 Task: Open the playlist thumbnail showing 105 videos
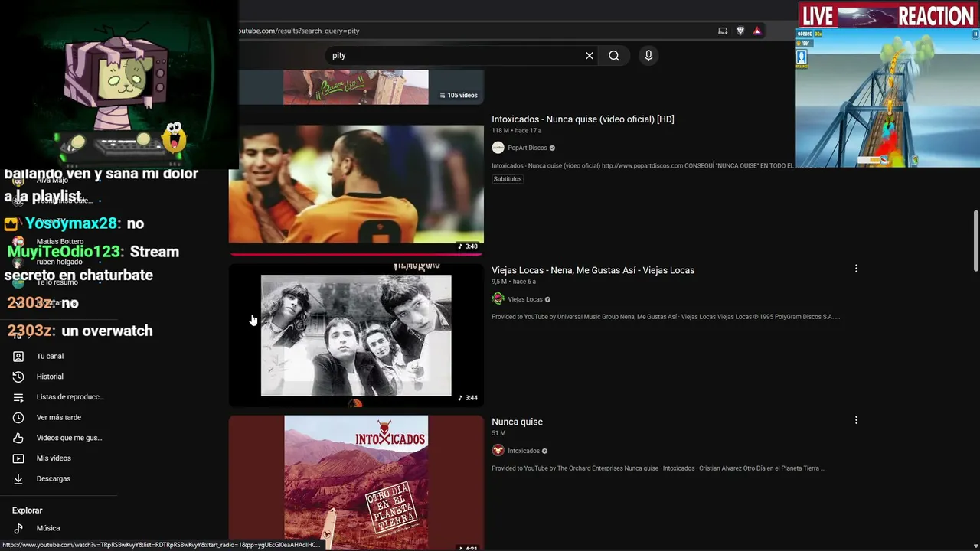356,87
